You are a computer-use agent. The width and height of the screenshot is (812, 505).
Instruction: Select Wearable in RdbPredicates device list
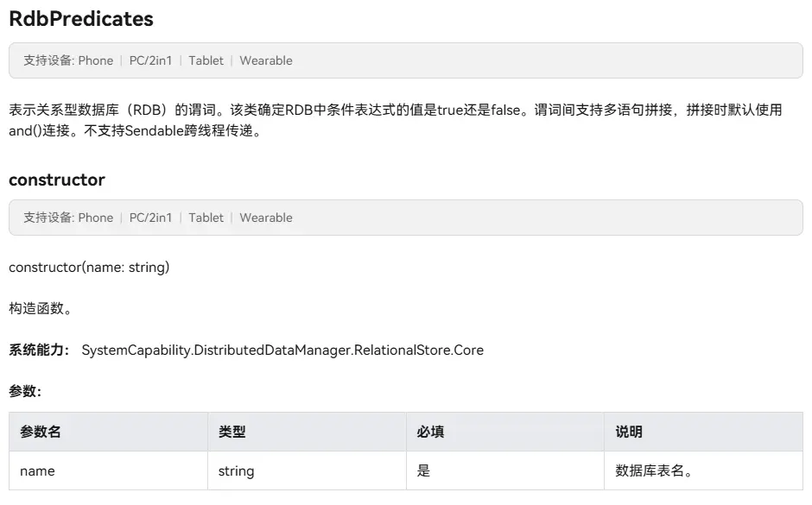click(x=266, y=60)
